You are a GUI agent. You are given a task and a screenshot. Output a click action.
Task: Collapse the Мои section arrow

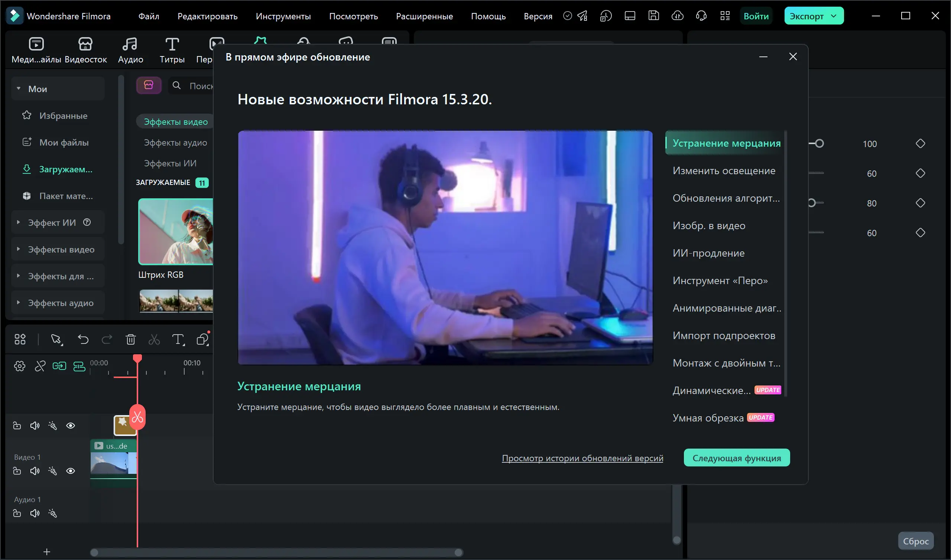coord(19,89)
